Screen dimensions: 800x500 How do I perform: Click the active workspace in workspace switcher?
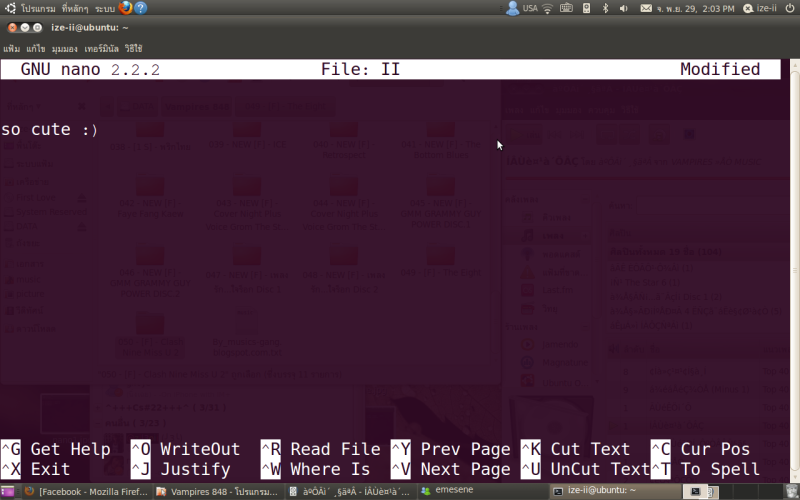tap(695, 492)
